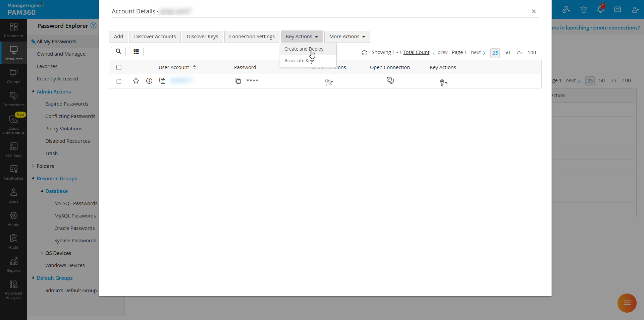The image size is (644, 320).
Task: Expand the OS Devices group
Action: click(x=42, y=253)
